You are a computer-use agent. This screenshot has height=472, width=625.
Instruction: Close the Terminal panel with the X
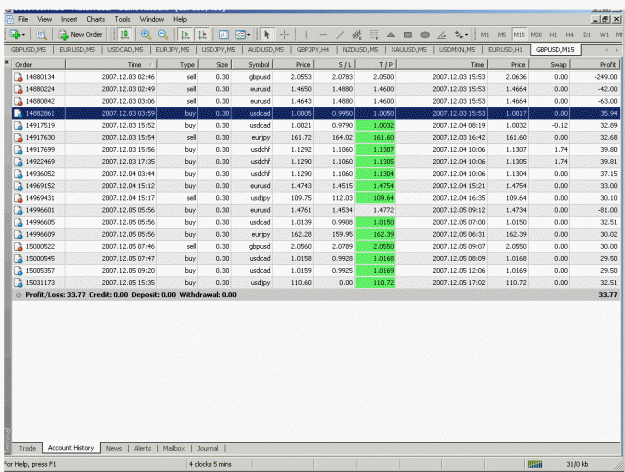7,62
